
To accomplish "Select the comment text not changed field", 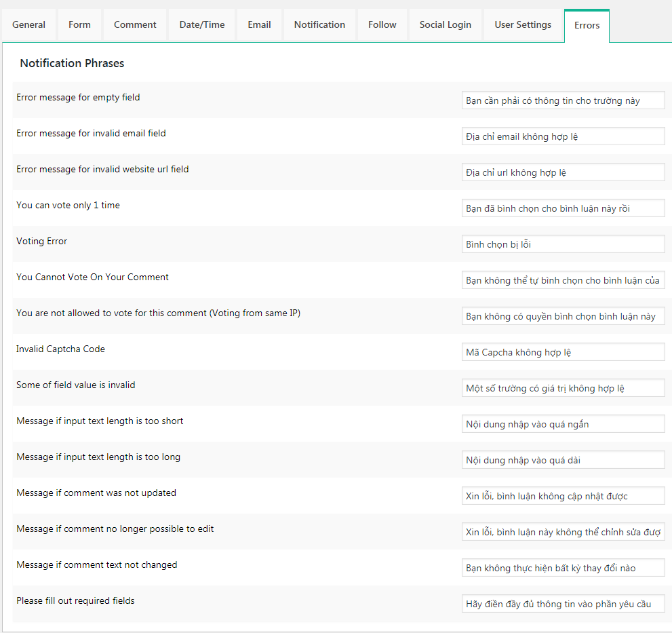I will (563, 567).
